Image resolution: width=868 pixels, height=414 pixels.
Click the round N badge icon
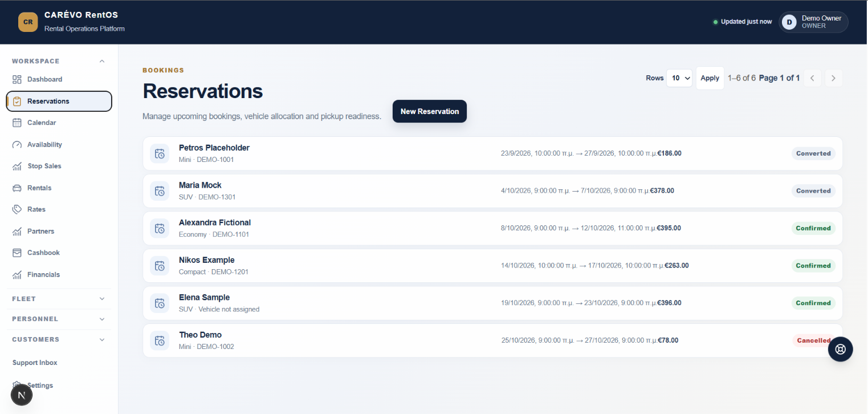click(x=22, y=395)
